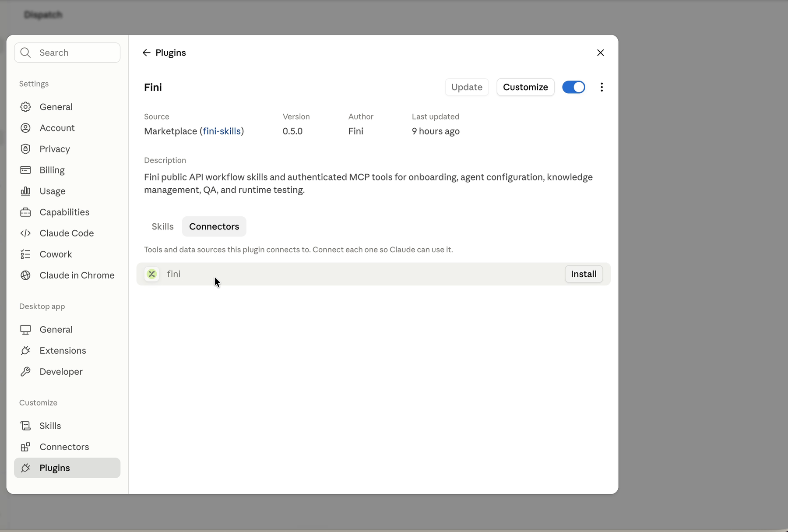
Task: Open the Privacy settings label
Action: coord(55,149)
